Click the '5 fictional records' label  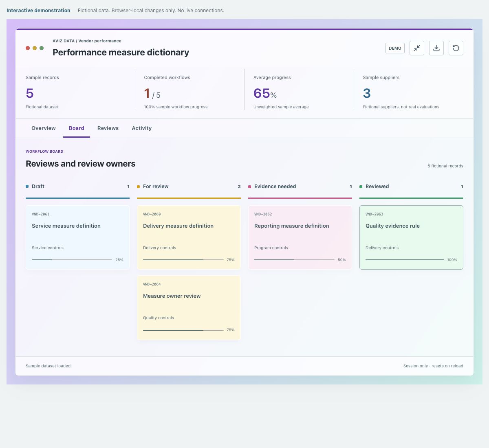pyautogui.click(x=445, y=166)
